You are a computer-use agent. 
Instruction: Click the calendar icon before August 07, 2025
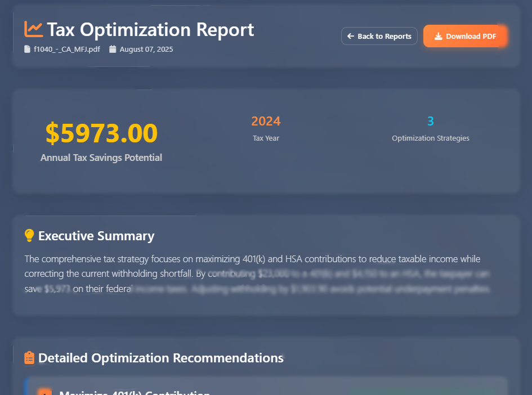[113, 50]
